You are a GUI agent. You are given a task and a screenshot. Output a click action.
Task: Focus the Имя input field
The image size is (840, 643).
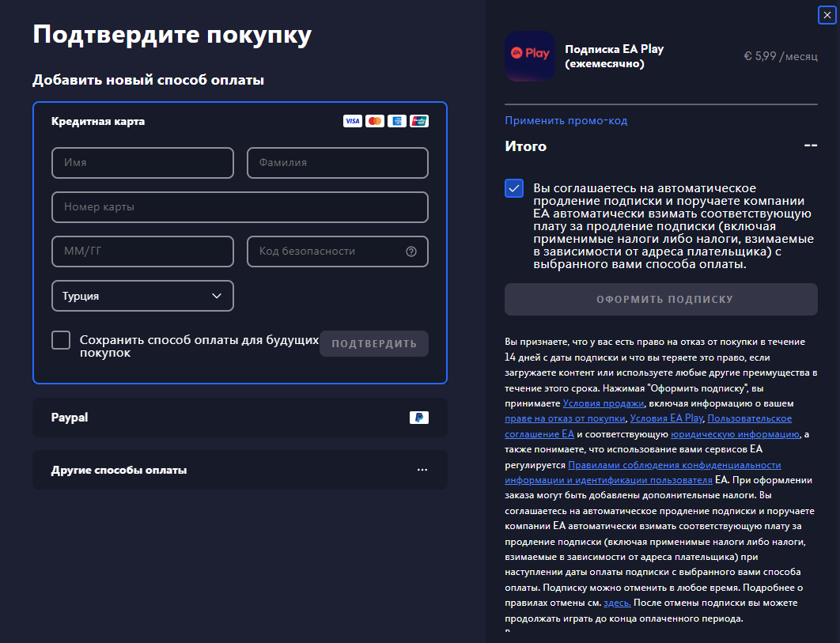pos(142,163)
